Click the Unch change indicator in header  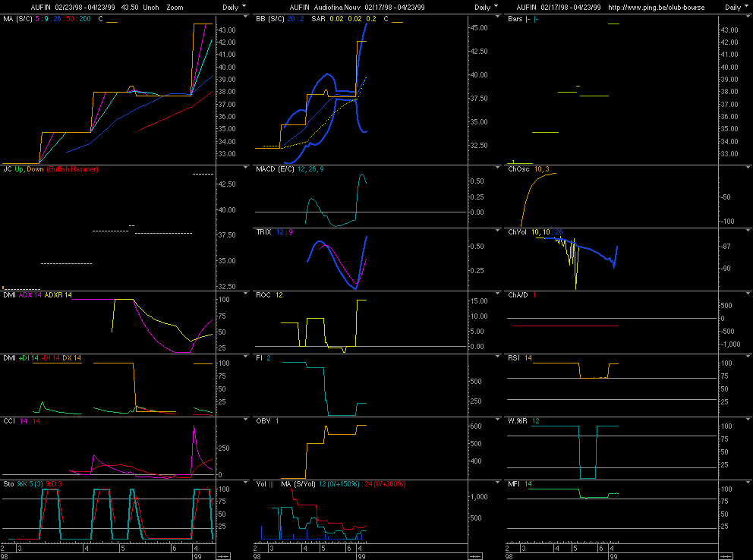[151, 7]
